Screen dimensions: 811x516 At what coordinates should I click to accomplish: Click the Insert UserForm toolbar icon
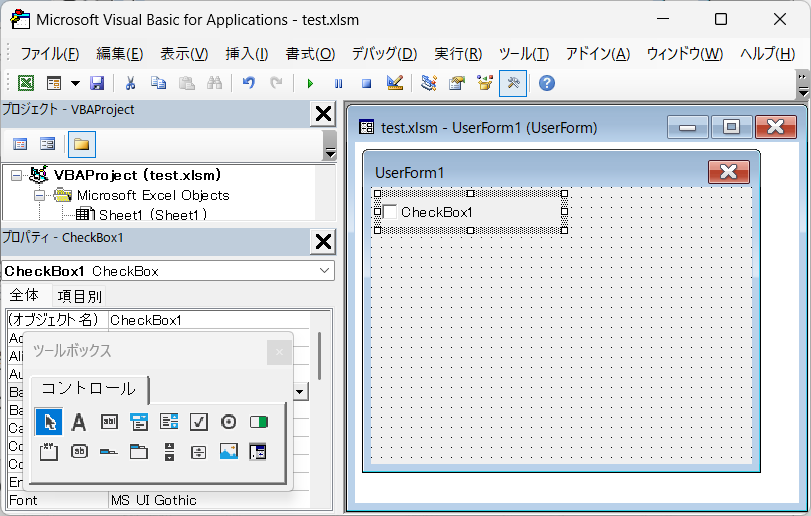(54, 83)
